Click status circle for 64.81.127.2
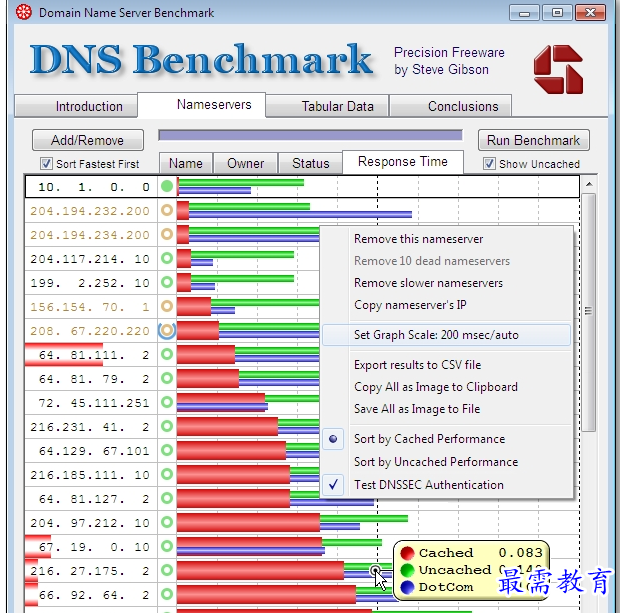The height and width of the screenshot is (613, 620). pyautogui.click(x=167, y=498)
